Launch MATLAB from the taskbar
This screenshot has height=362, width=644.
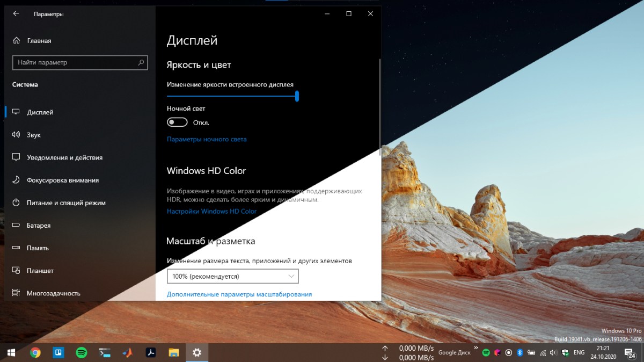(x=128, y=353)
